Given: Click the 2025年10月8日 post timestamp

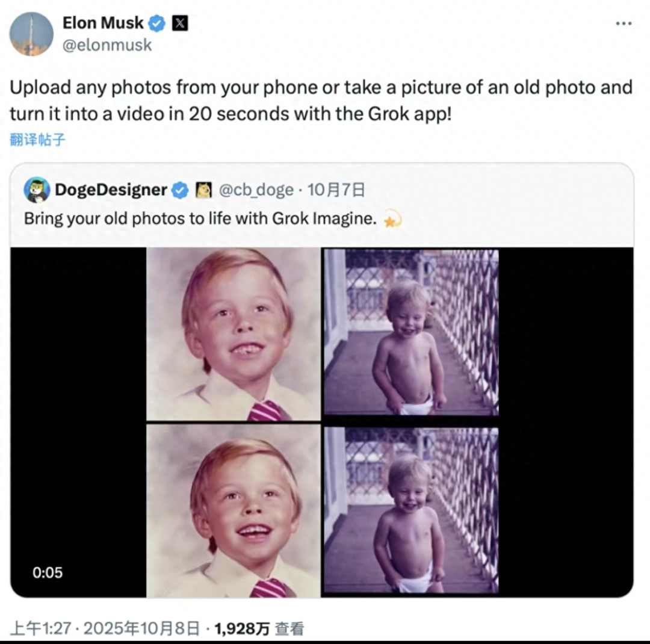Looking at the screenshot, I should point(141,629).
